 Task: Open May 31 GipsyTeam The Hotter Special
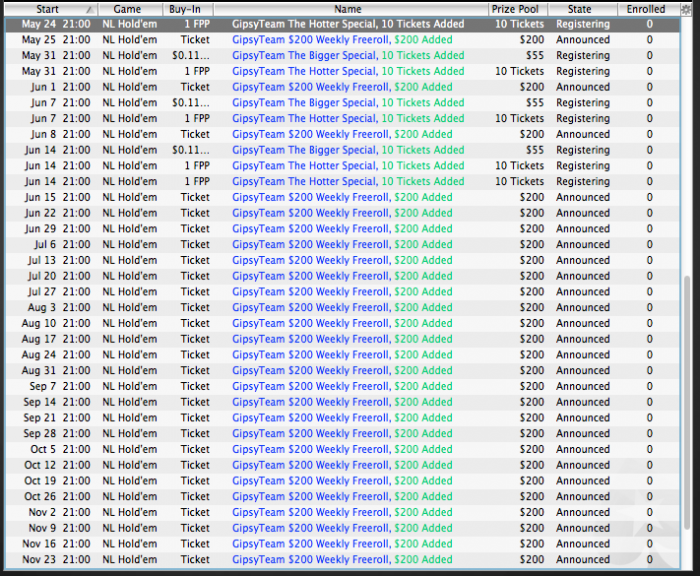[x=342, y=71]
